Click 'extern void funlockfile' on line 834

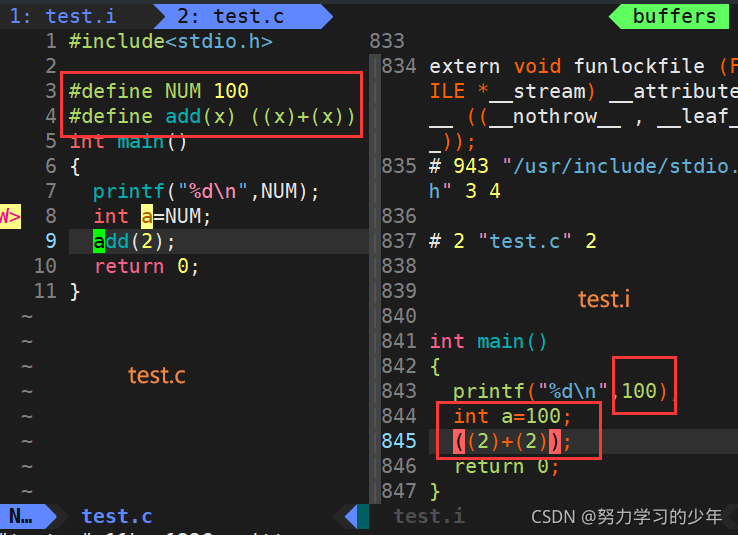(x=567, y=66)
